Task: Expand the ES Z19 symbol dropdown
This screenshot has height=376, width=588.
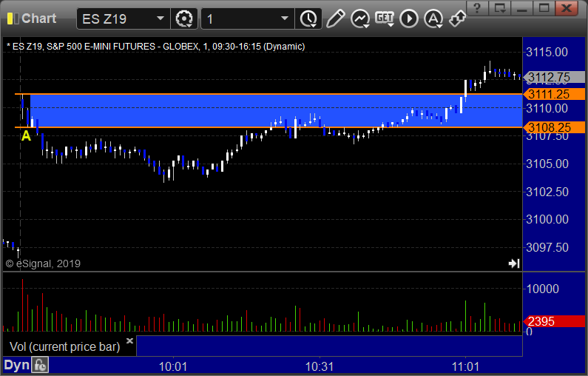Action: pyautogui.click(x=160, y=19)
